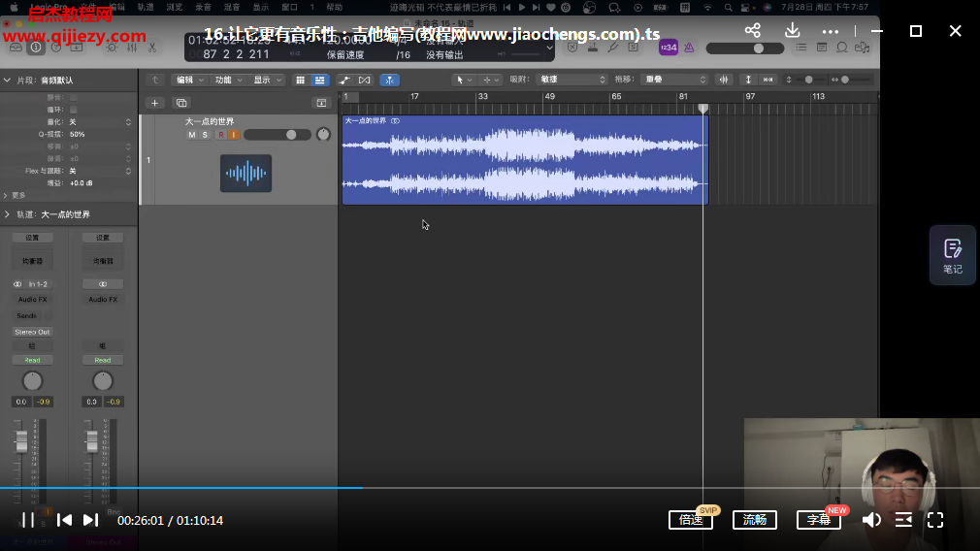Click vertical auto zoom icon
980x551 pixels.
[748, 80]
